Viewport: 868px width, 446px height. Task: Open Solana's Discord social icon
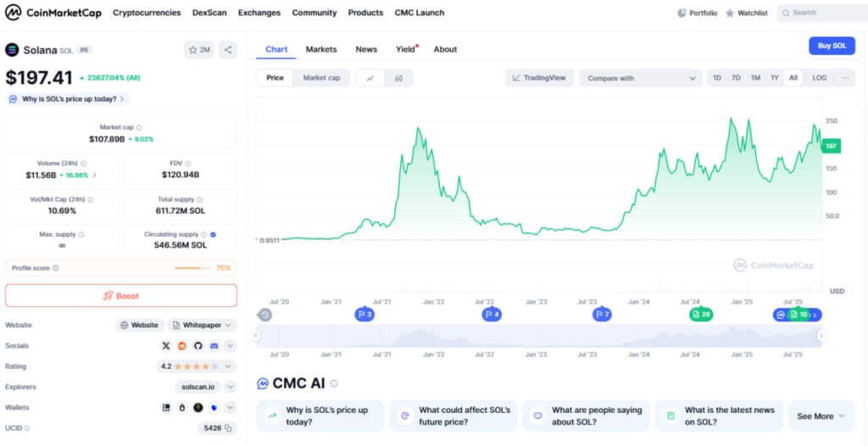214,346
